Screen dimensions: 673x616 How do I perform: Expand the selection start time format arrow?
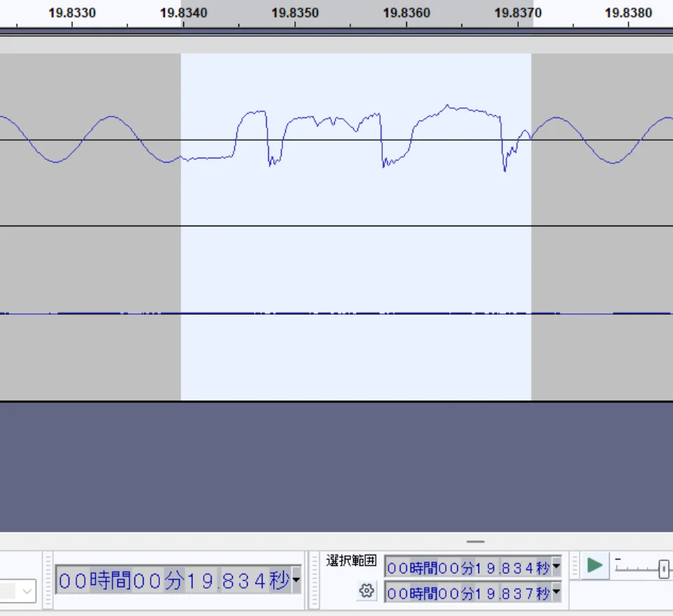tap(556, 567)
